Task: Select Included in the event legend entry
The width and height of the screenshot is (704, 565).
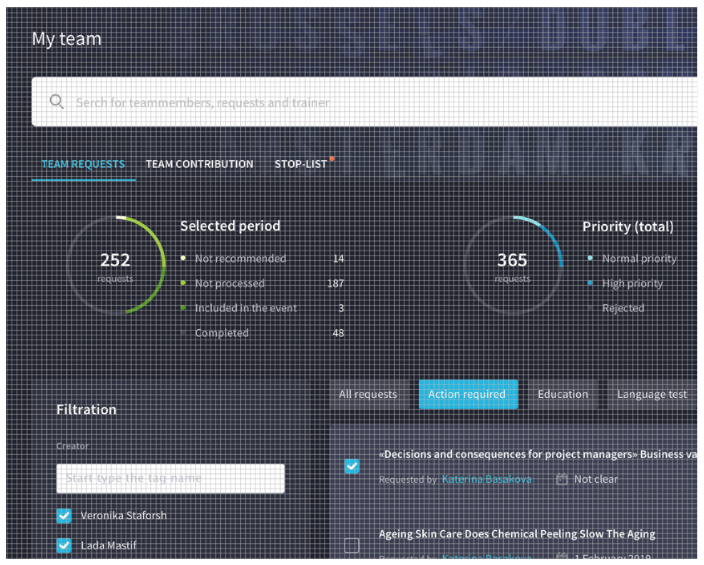Action: (x=246, y=308)
